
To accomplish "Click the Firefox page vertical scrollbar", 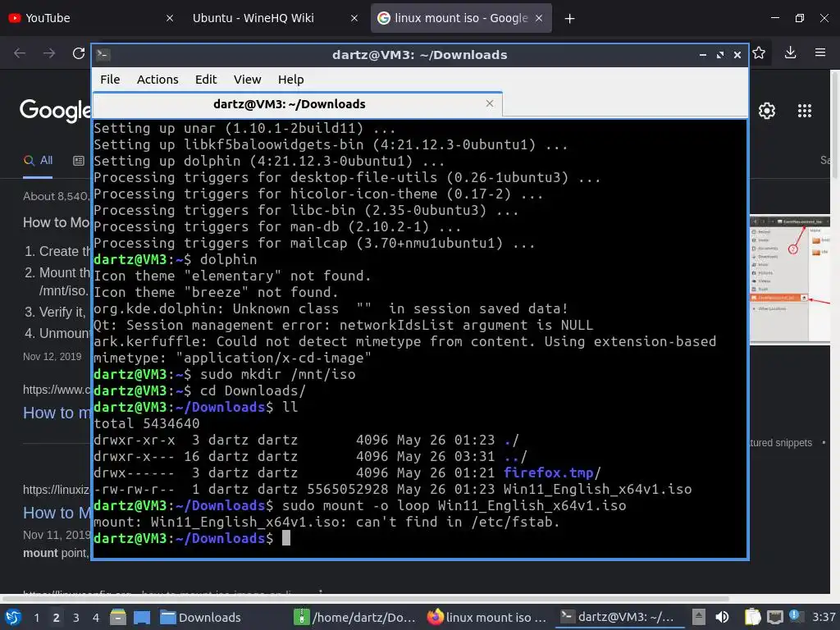I will pyautogui.click(x=835, y=126).
